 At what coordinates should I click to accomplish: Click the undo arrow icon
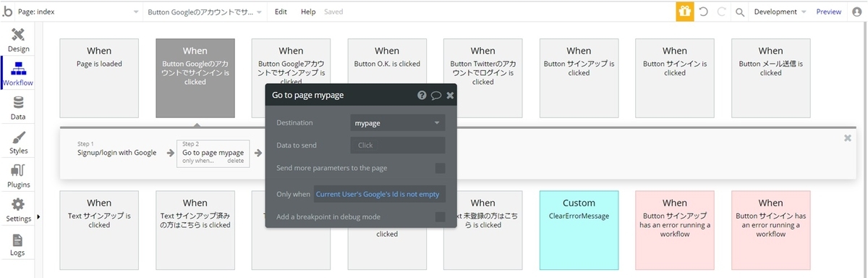point(703,12)
